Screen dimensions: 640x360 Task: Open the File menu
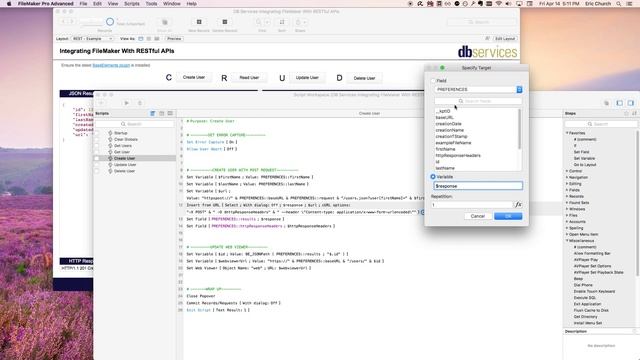tap(83, 4)
